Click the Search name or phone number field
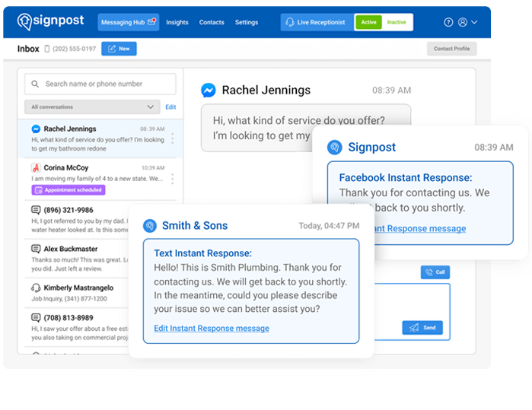Screen dimensions: 532x410 coord(100,84)
